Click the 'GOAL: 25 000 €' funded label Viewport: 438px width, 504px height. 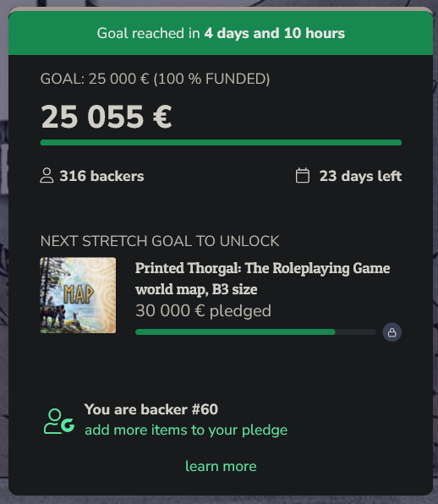[x=155, y=79]
